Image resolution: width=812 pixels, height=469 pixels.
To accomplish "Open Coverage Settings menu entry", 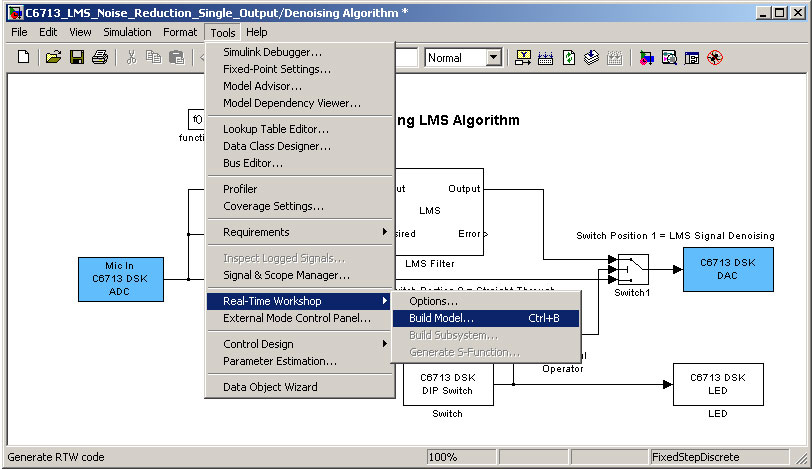I will click(300, 206).
